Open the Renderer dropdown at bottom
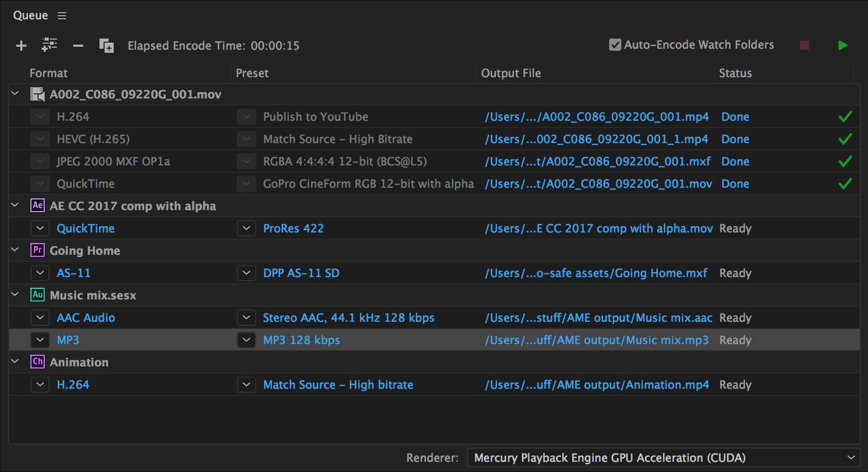This screenshot has width=868, height=472. tap(852, 457)
